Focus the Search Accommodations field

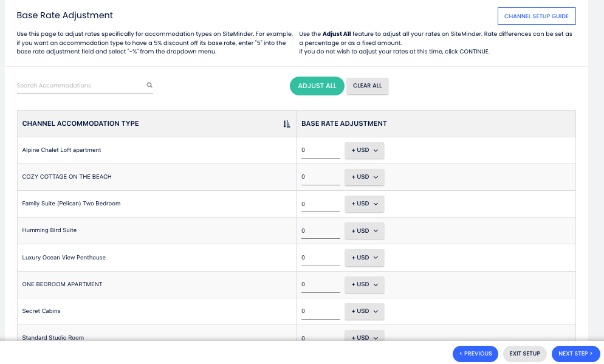click(x=79, y=86)
